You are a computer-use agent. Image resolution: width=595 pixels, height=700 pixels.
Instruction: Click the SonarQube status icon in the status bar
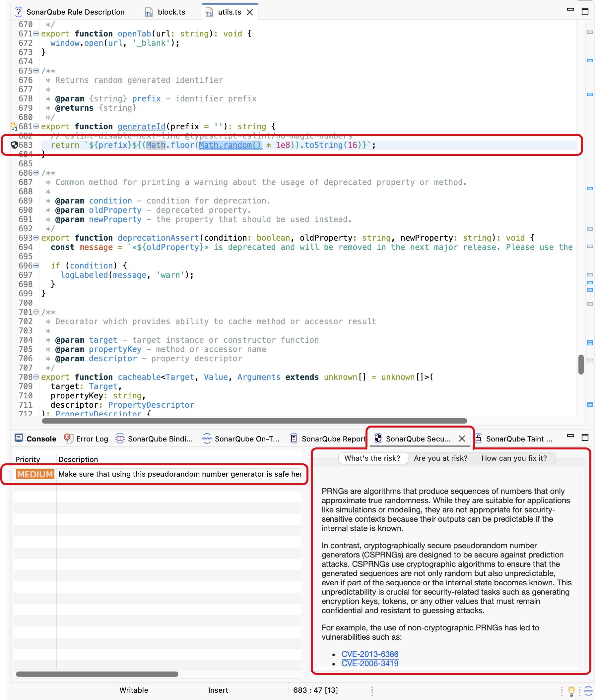tap(588, 691)
